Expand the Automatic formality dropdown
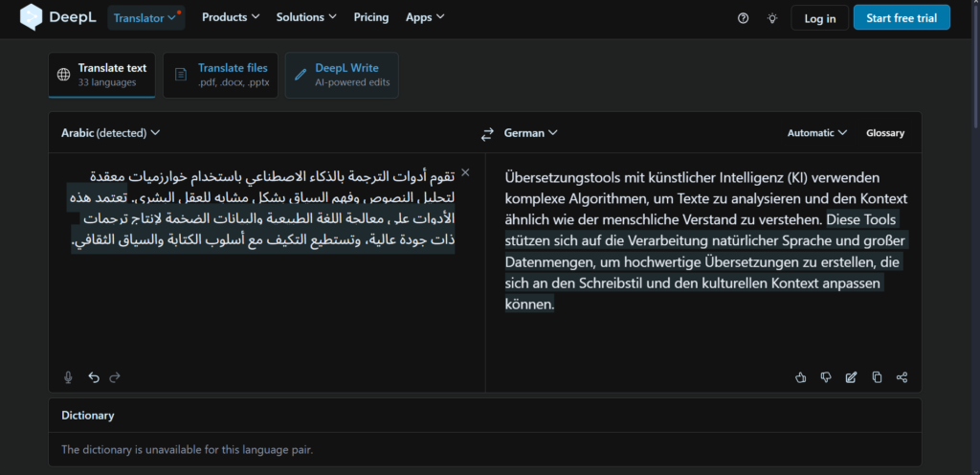 click(817, 132)
